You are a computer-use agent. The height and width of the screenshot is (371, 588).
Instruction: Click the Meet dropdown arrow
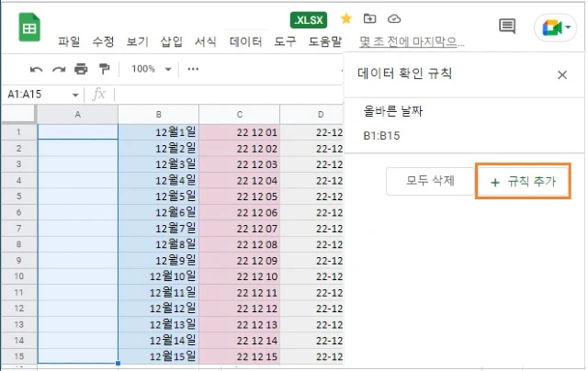point(568,27)
